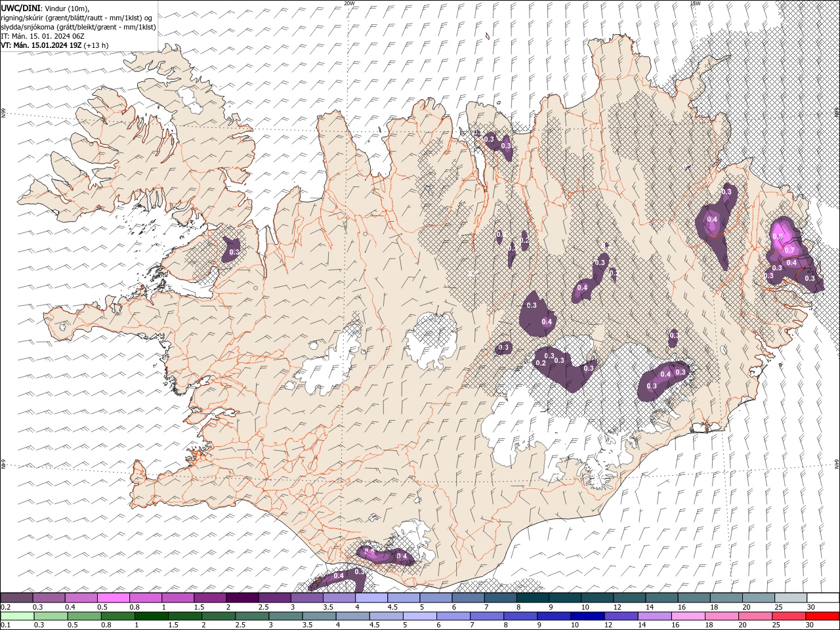Click the 'slydda/snjókoma' legend description line
This screenshot has width=840, height=630.
(78, 27)
